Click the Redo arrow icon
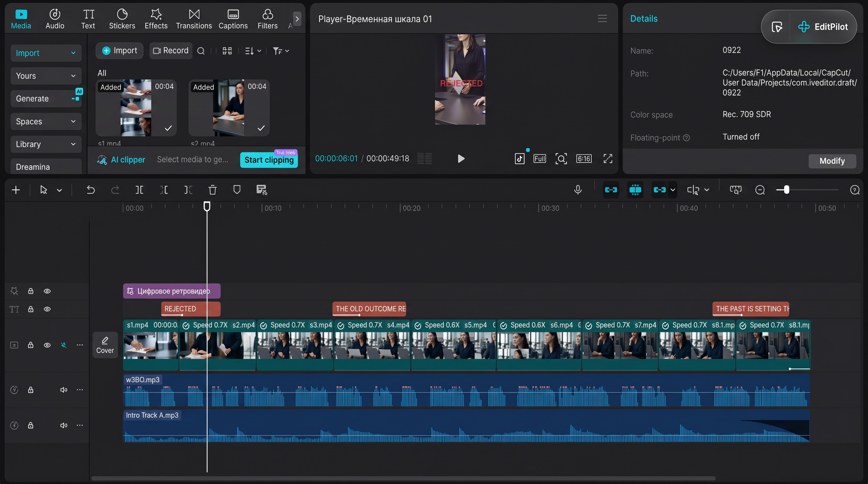868x484 pixels. [115, 190]
